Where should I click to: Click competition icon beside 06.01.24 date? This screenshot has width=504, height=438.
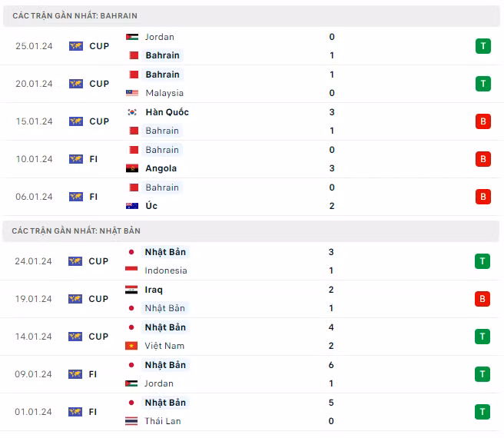tap(76, 197)
